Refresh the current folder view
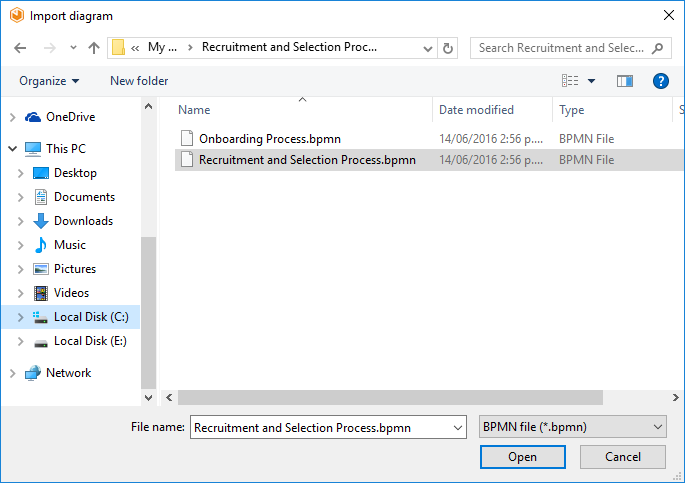The height and width of the screenshot is (483, 685). tap(448, 48)
